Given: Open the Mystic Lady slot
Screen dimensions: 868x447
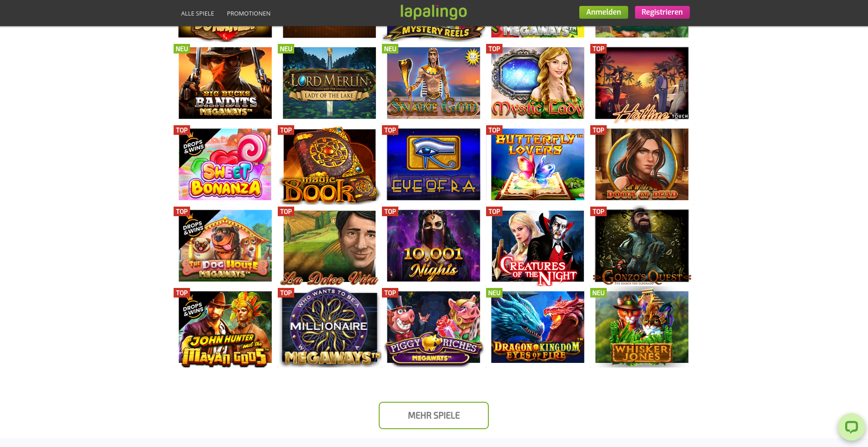Looking at the screenshot, I should tap(538, 83).
